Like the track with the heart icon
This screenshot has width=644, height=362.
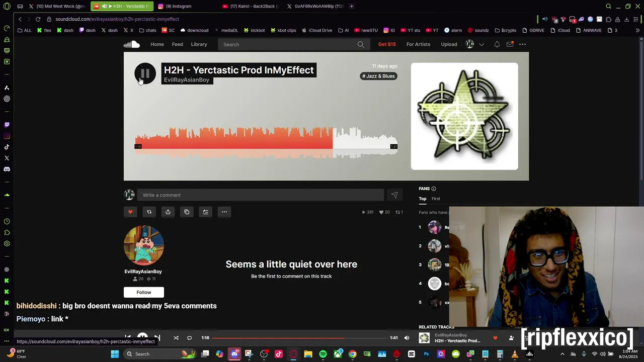pos(130,212)
